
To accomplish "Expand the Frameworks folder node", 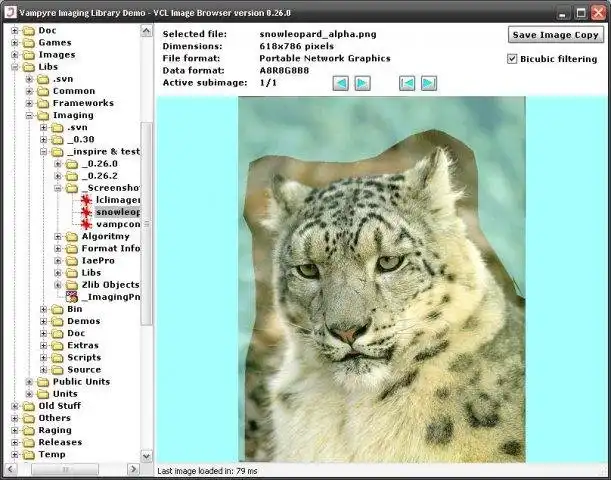I will pyautogui.click(x=29, y=103).
